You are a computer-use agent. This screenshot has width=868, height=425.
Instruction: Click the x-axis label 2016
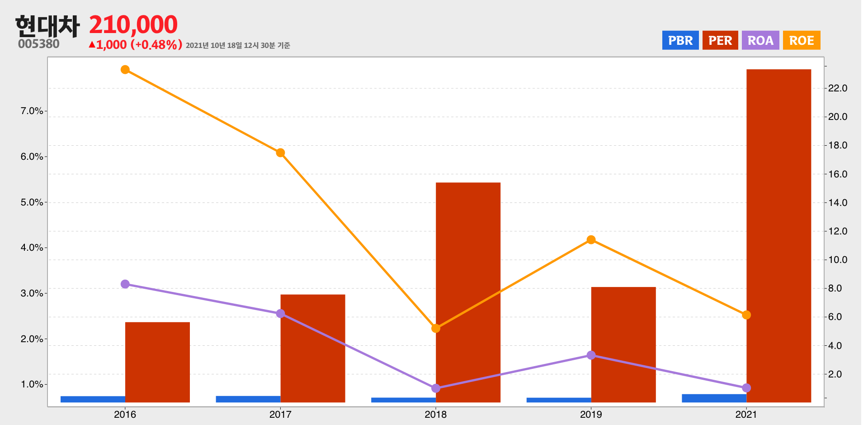tap(125, 414)
